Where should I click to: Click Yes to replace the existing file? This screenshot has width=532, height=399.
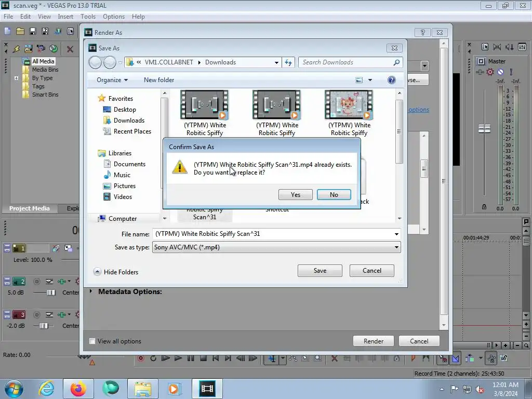coord(295,195)
